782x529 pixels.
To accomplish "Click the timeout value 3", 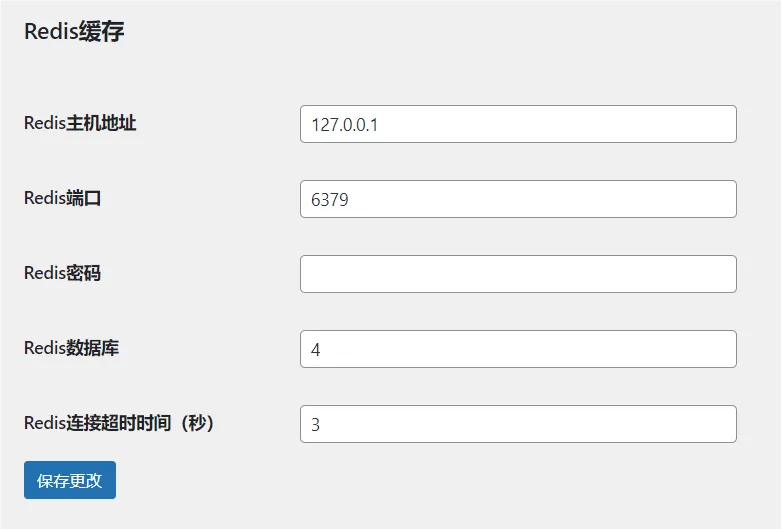I will 316,425.
